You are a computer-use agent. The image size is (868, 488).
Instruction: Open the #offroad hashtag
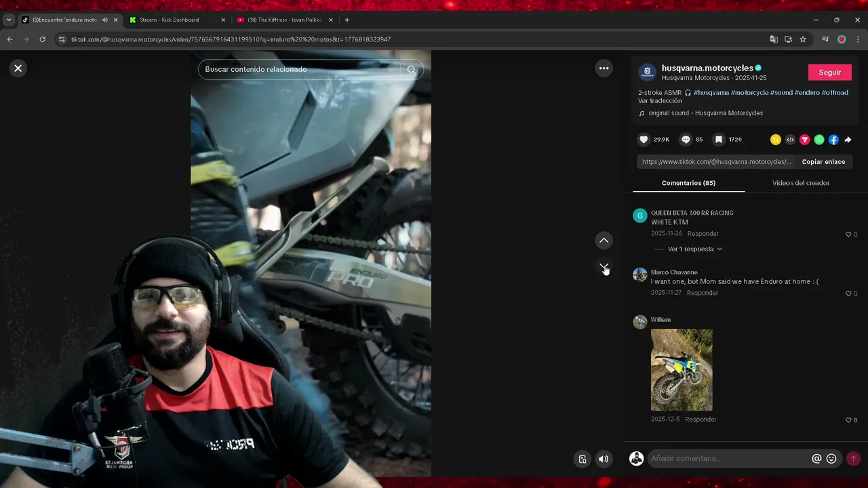[x=835, y=93]
